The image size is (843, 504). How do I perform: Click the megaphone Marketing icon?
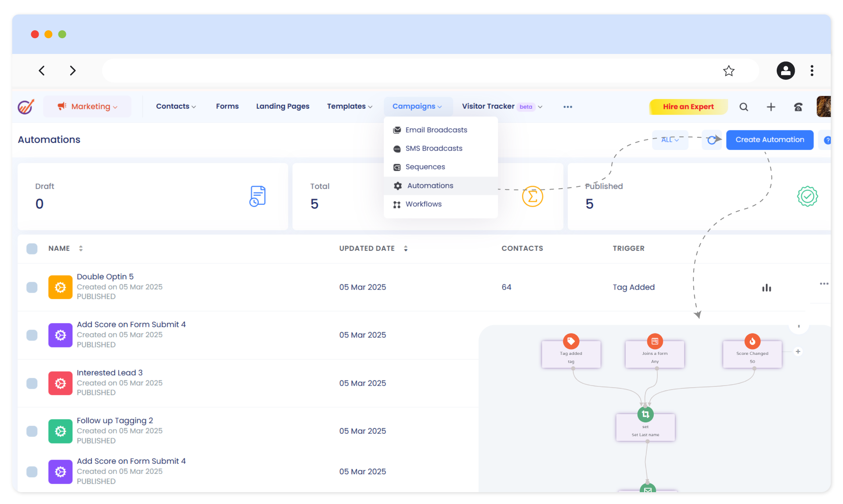pos(62,106)
